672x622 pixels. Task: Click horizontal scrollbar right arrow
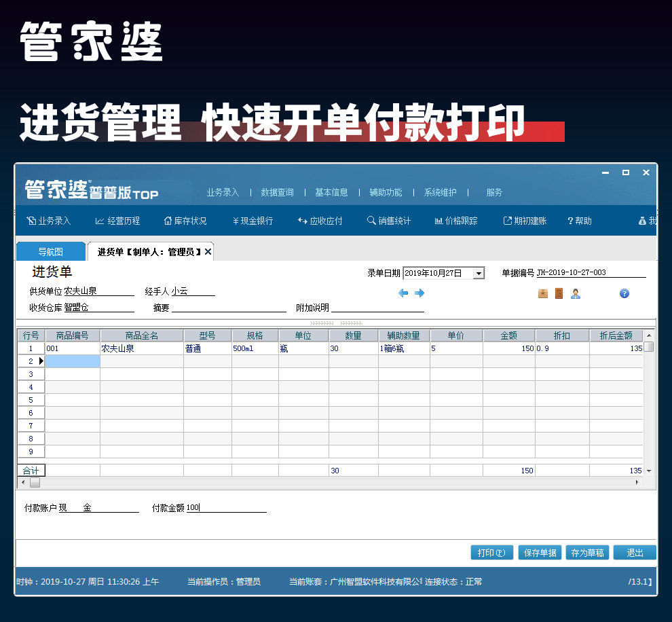[637, 483]
